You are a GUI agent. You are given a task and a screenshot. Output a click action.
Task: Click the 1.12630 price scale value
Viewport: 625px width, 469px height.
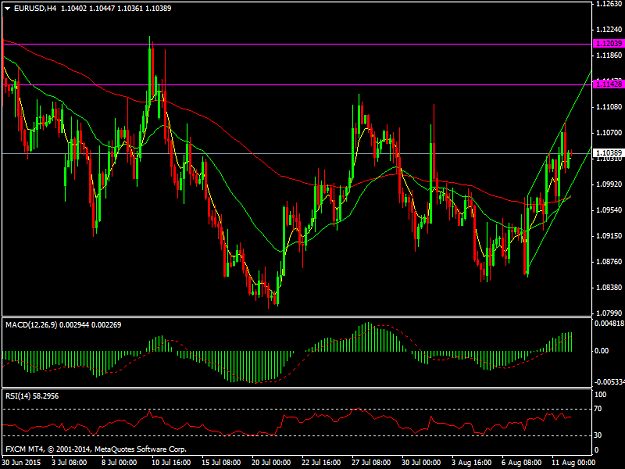609,4
